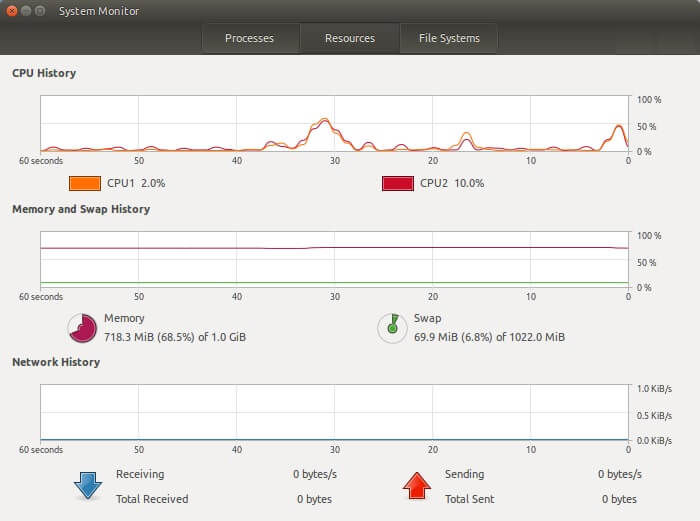The image size is (700, 521).
Task: Minimize the System Monitor window
Action: pyautogui.click(x=26, y=11)
